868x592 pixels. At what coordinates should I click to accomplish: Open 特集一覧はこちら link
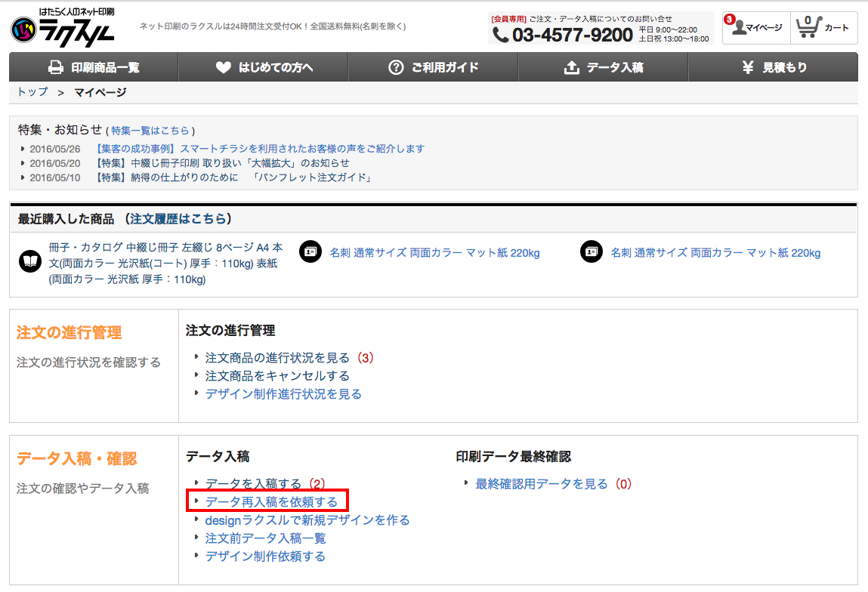(x=150, y=131)
